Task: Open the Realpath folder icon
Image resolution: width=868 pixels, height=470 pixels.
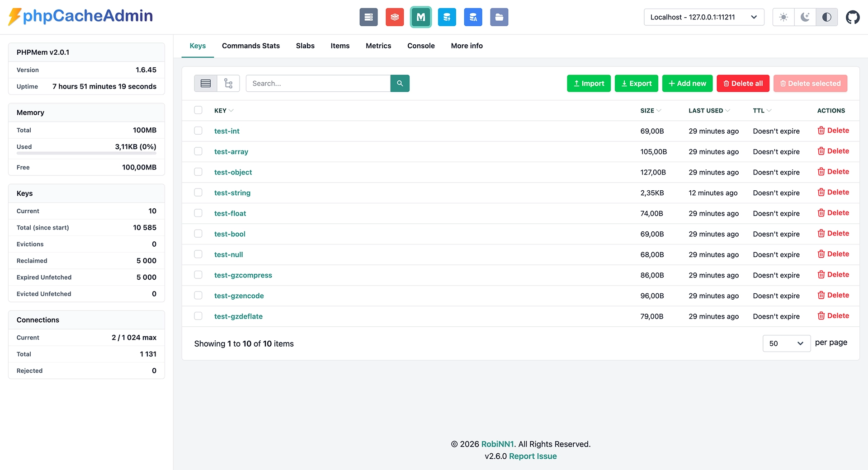Action: tap(499, 17)
